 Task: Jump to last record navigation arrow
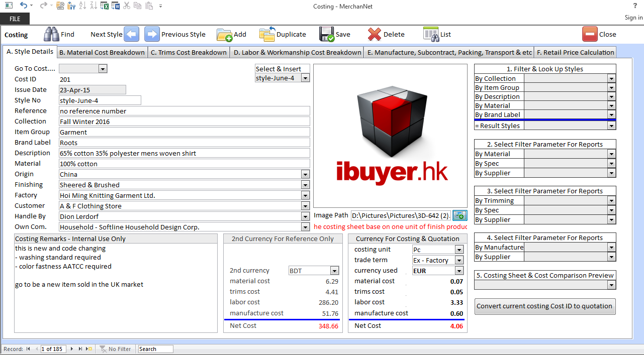point(80,349)
